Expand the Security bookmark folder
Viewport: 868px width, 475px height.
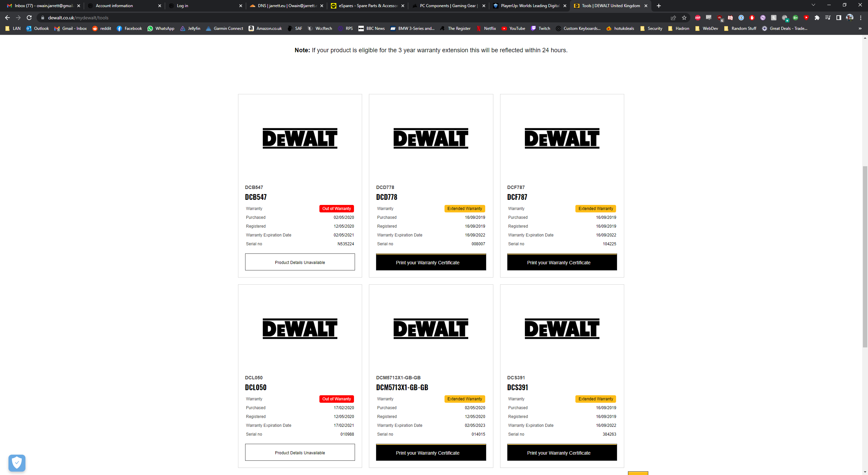651,28
